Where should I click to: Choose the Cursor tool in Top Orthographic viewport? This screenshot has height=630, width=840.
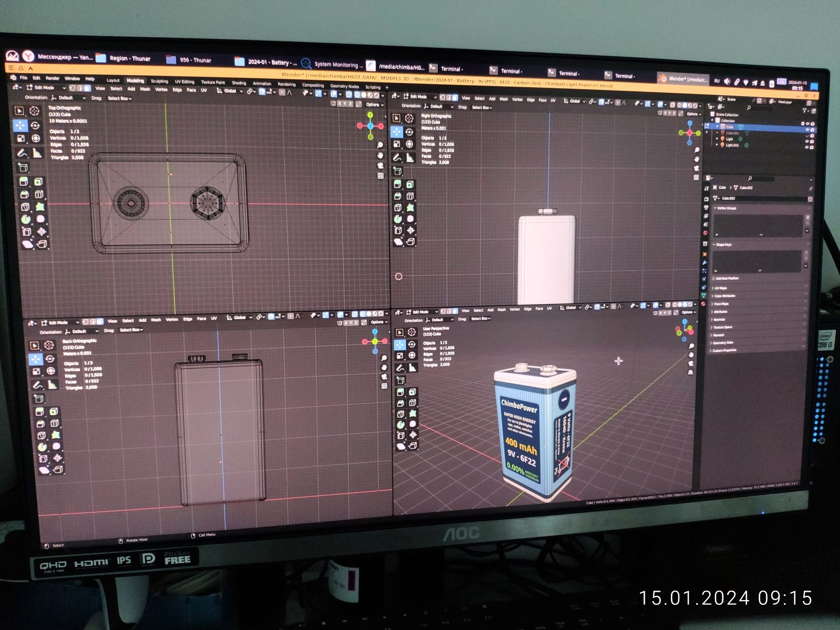pos(35,111)
